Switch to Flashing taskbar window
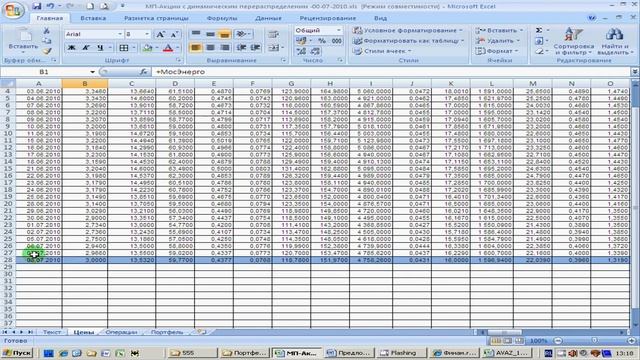 click(x=402, y=353)
